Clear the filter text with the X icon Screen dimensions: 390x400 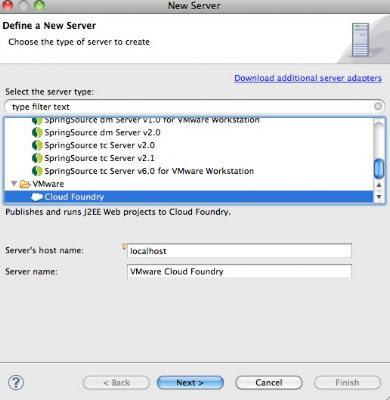pos(378,106)
